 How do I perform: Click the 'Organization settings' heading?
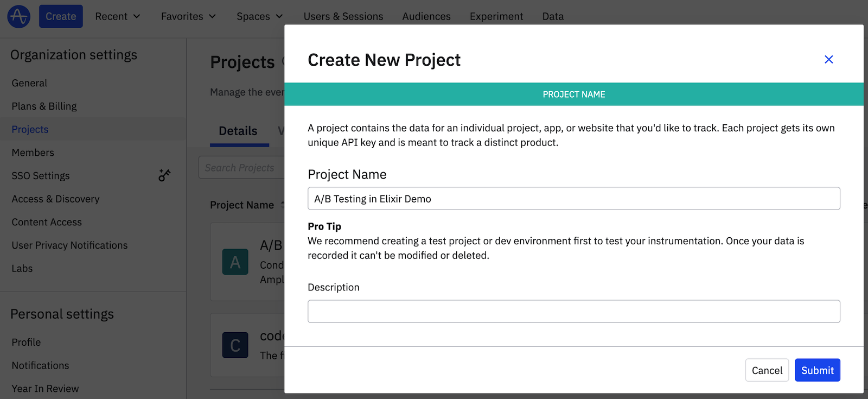click(74, 55)
